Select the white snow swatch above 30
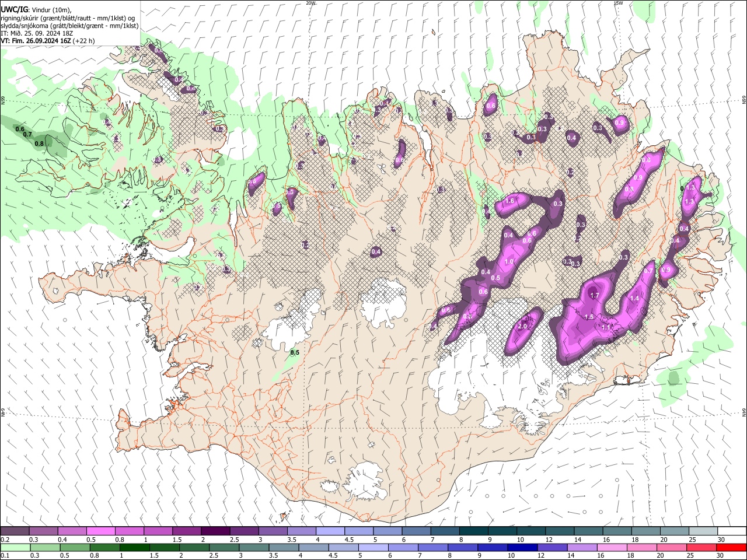Viewport: 747px width, 560px height. pos(732,531)
